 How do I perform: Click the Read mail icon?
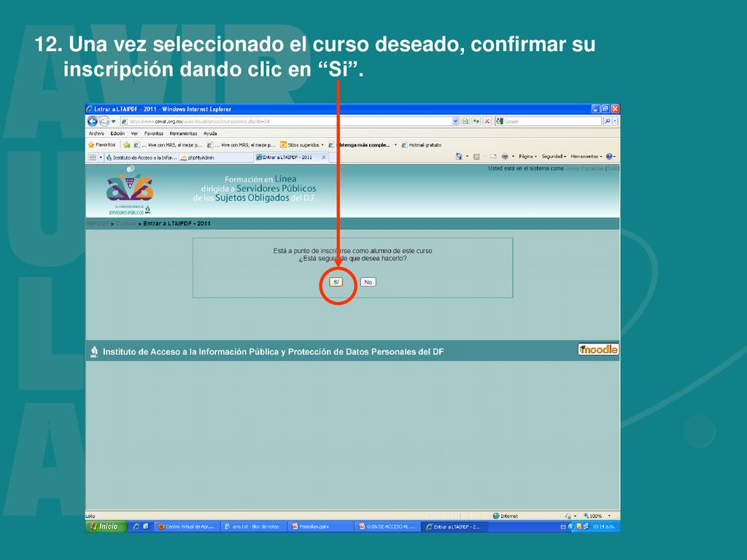[493, 156]
